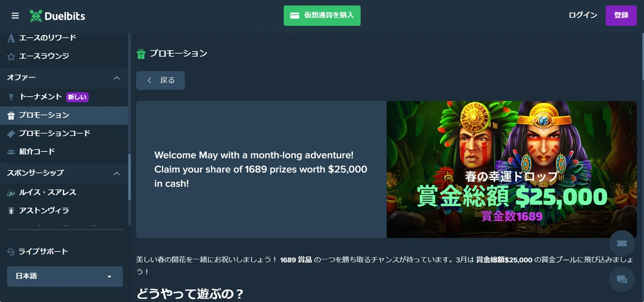Open ルイス・スアレス sponsorship page
The image size is (644, 302).
(64, 192)
